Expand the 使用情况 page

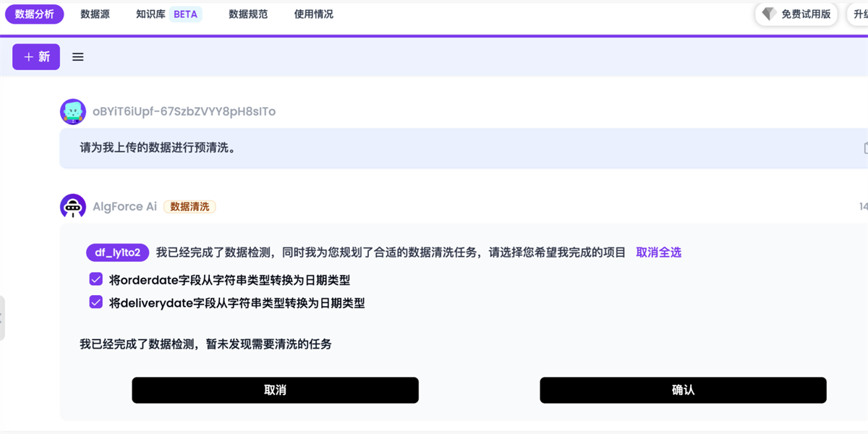[313, 14]
